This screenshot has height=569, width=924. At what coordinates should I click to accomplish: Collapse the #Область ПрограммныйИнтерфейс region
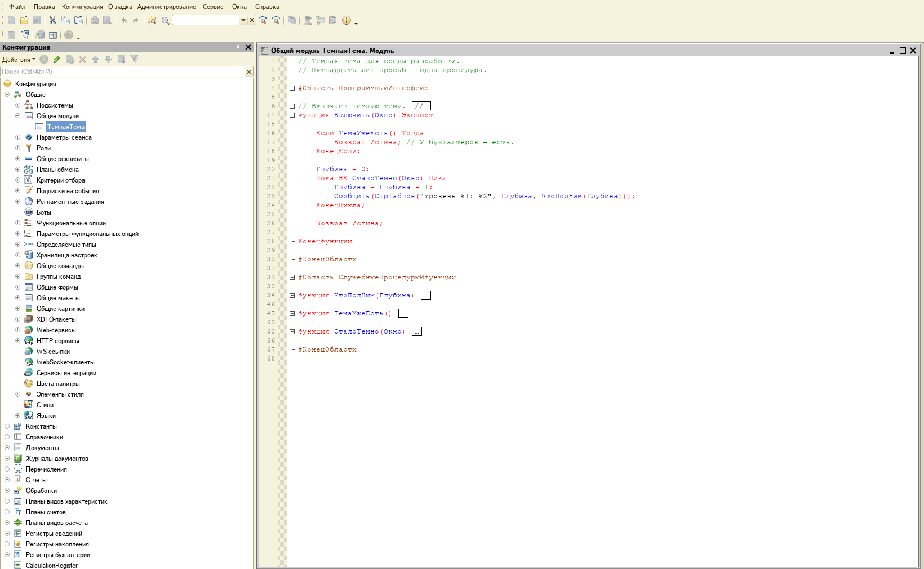click(x=292, y=88)
